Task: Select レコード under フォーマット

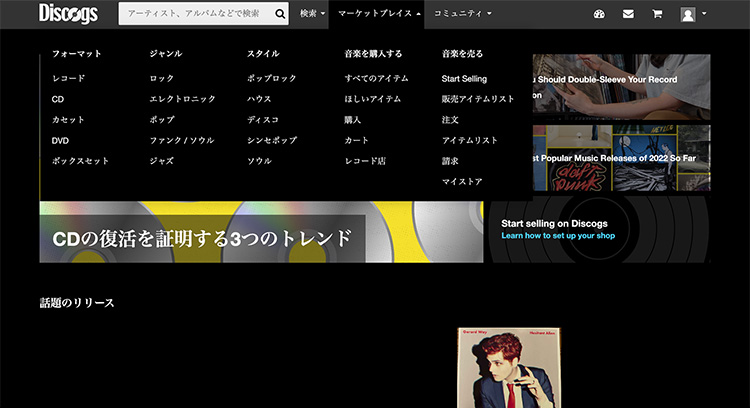Action: point(69,78)
